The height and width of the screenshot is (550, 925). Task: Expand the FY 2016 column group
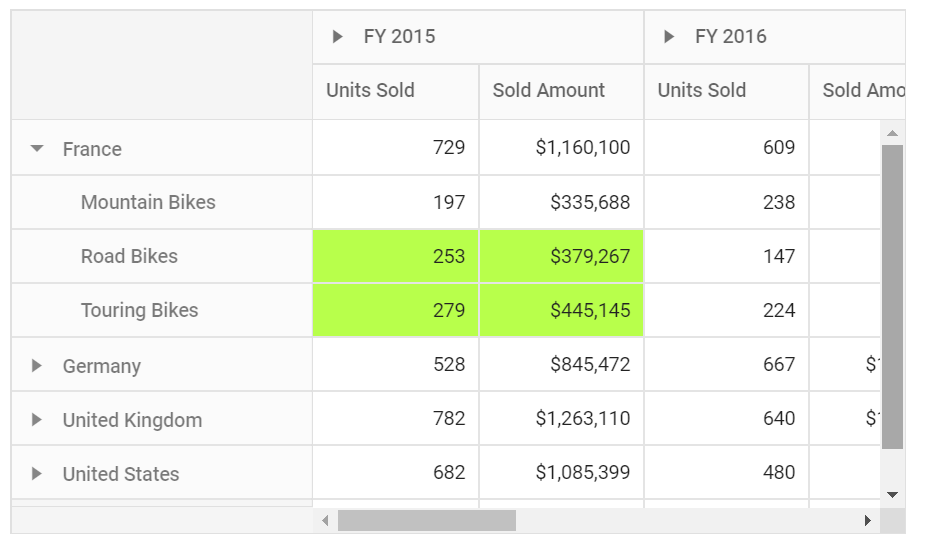668,37
